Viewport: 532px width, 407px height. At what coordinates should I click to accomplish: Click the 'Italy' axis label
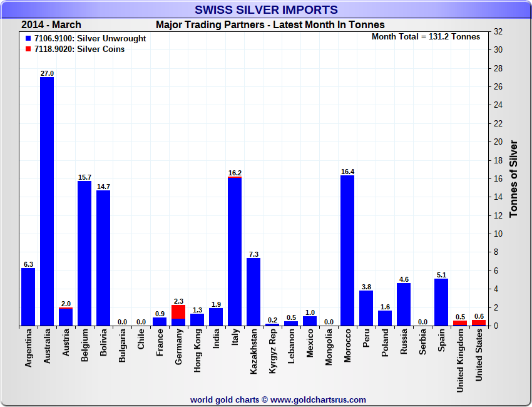pos(235,337)
